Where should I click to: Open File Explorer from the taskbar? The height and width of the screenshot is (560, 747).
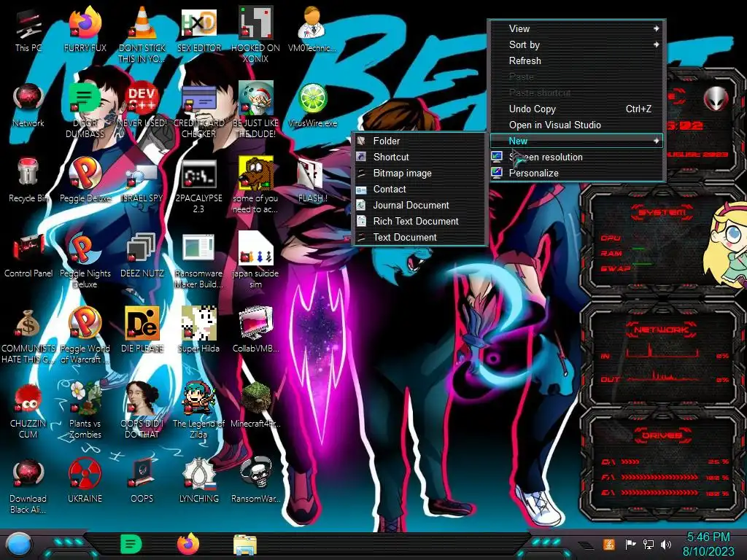[x=245, y=544]
